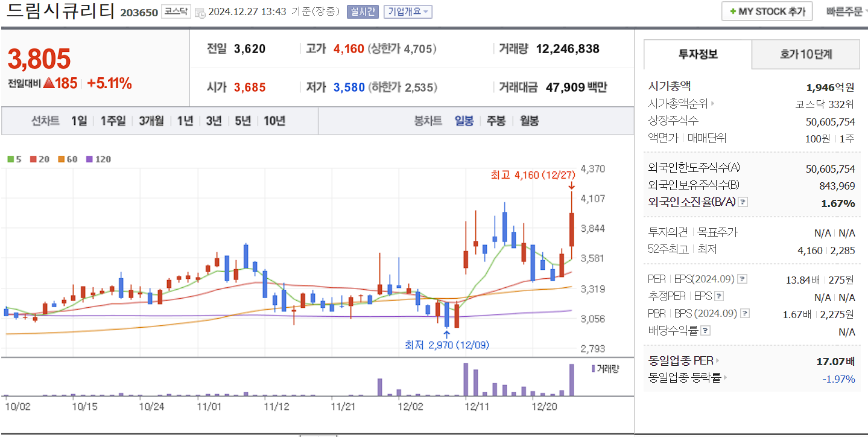Open the 추정PER/EPS help popup

pyautogui.click(x=718, y=297)
